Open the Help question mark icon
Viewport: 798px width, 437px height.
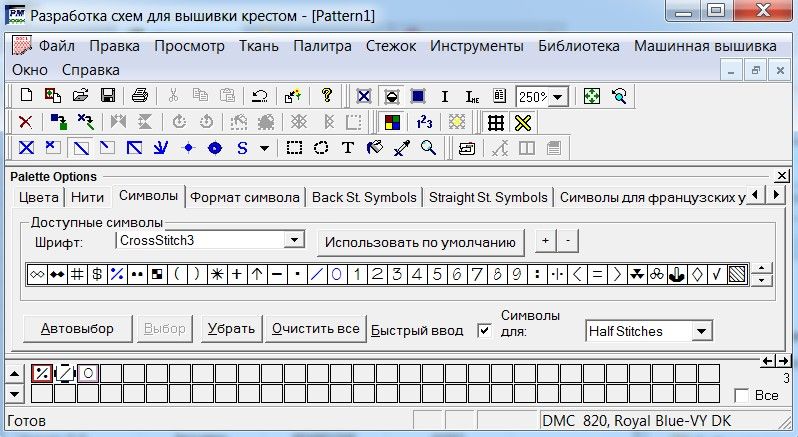[x=326, y=96]
